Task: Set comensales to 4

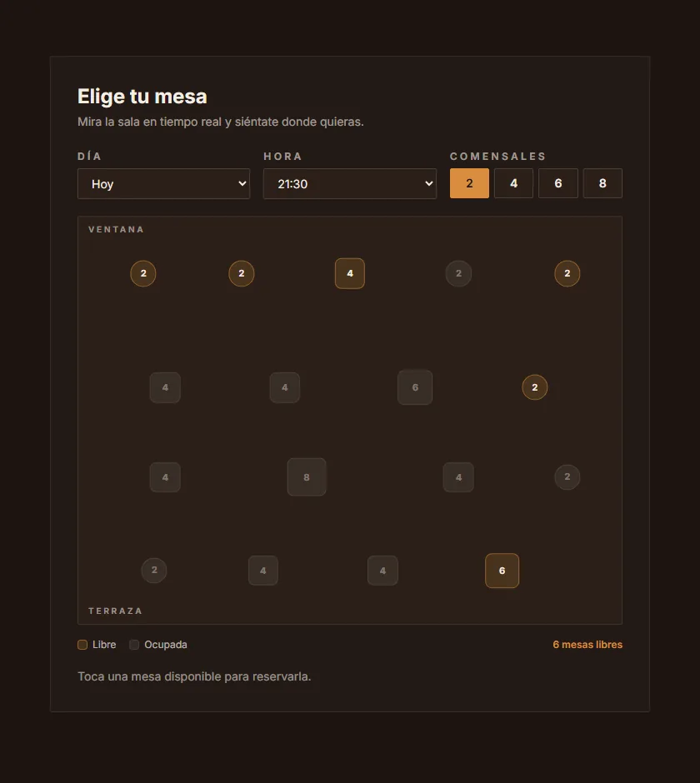Action: [513, 183]
